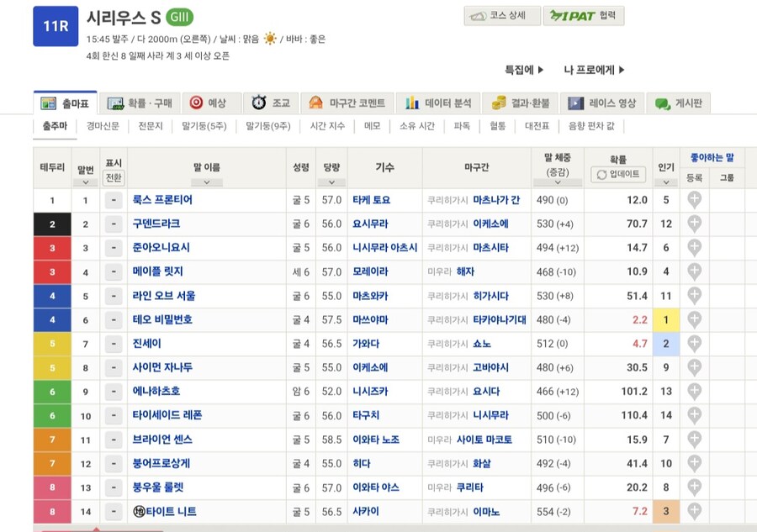Open horse page for 구덴드라크
Image resolution: width=757 pixels, height=532 pixels.
point(168,224)
